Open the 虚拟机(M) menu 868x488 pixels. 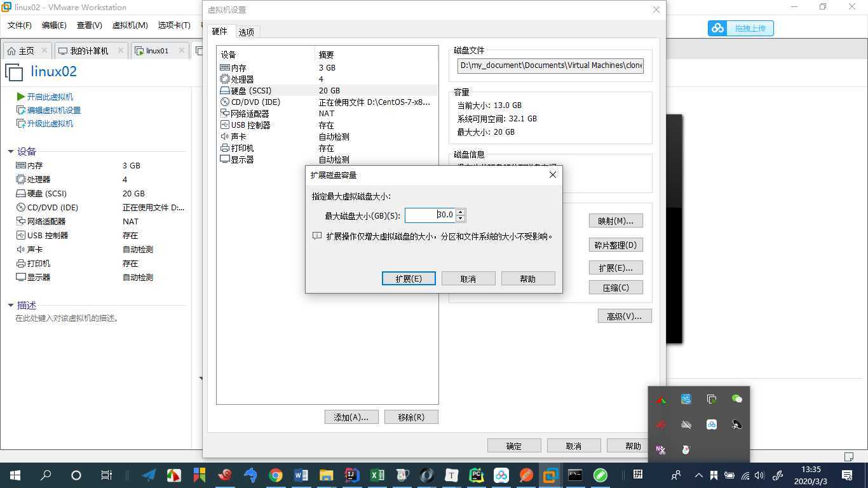(130, 25)
